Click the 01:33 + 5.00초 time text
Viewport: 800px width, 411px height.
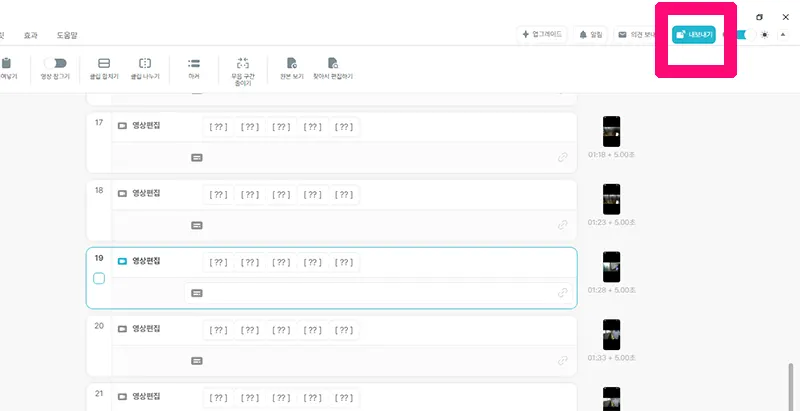tap(611, 358)
